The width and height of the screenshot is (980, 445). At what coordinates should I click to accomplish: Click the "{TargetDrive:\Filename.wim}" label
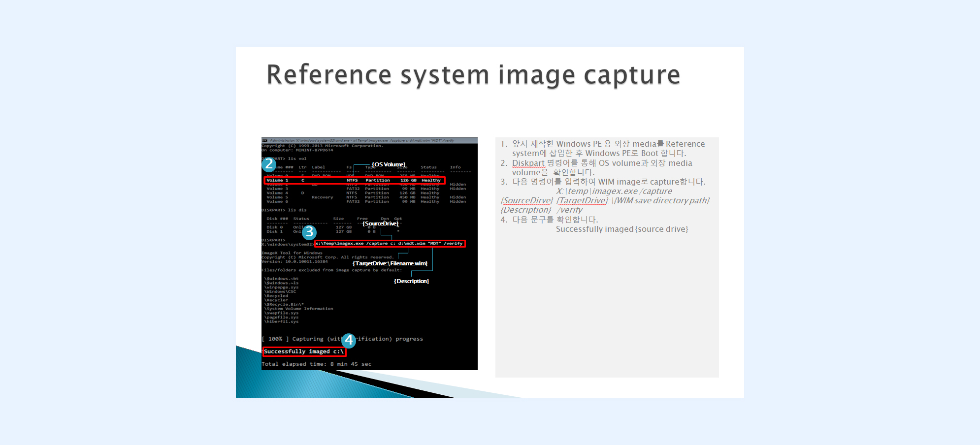[x=390, y=263]
